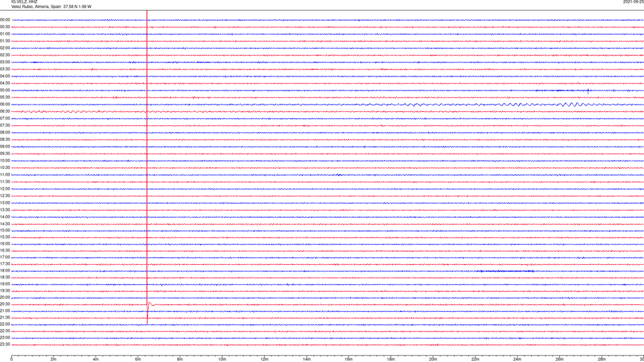Select the 04:30 trace time label
This screenshot has width=644, height=362.
tap(5, 83)
